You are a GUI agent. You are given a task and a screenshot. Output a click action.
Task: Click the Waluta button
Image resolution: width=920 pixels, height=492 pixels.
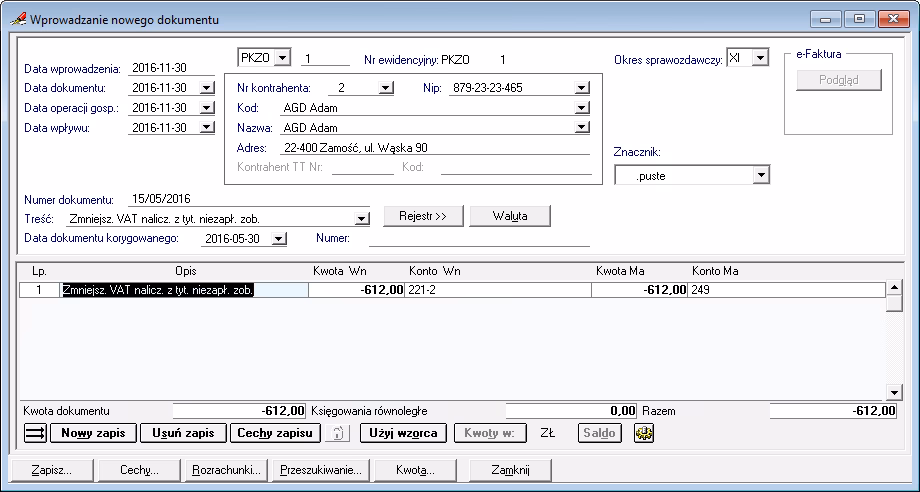510,216
